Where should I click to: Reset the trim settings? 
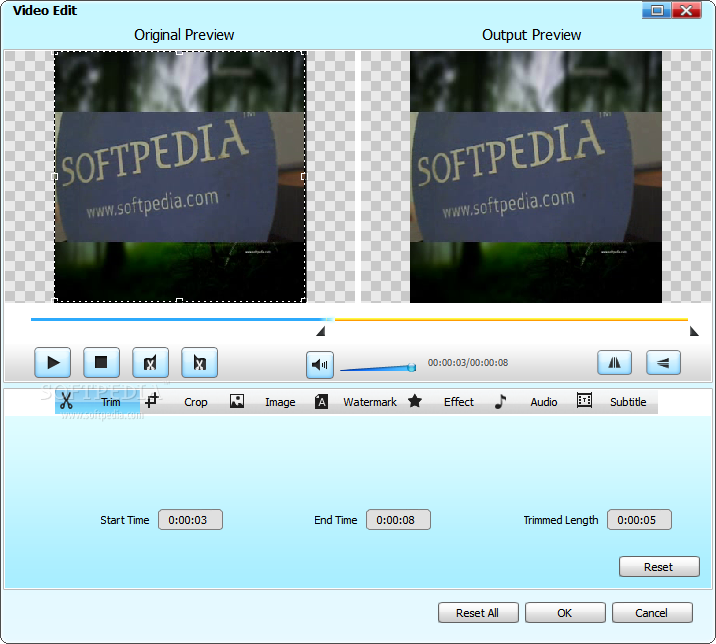click(x=659, y=567)
